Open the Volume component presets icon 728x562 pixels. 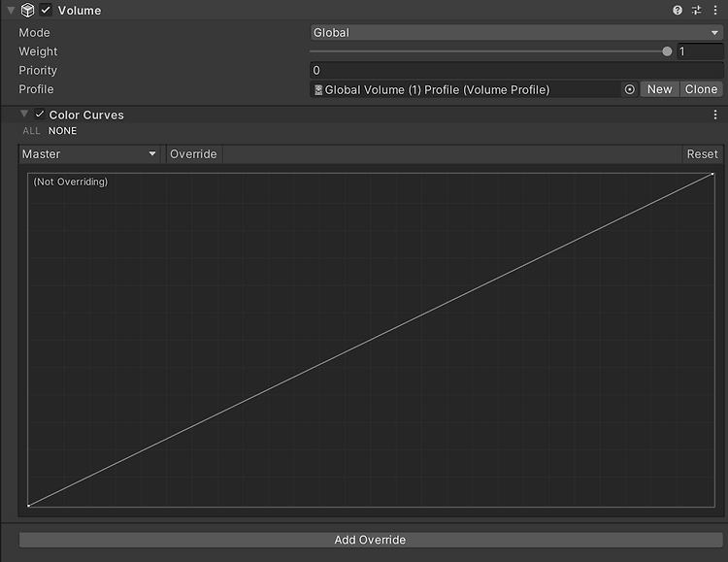[696, 11]
